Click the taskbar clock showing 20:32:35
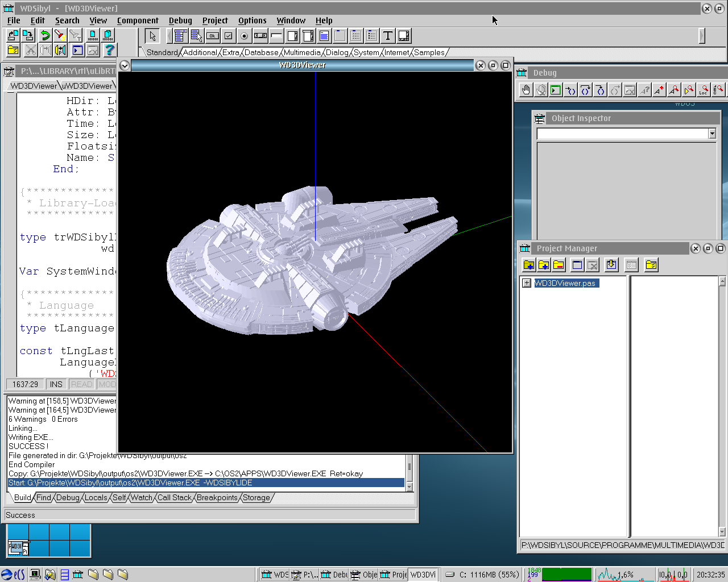 pyautogui.click(x=710, y=575)
